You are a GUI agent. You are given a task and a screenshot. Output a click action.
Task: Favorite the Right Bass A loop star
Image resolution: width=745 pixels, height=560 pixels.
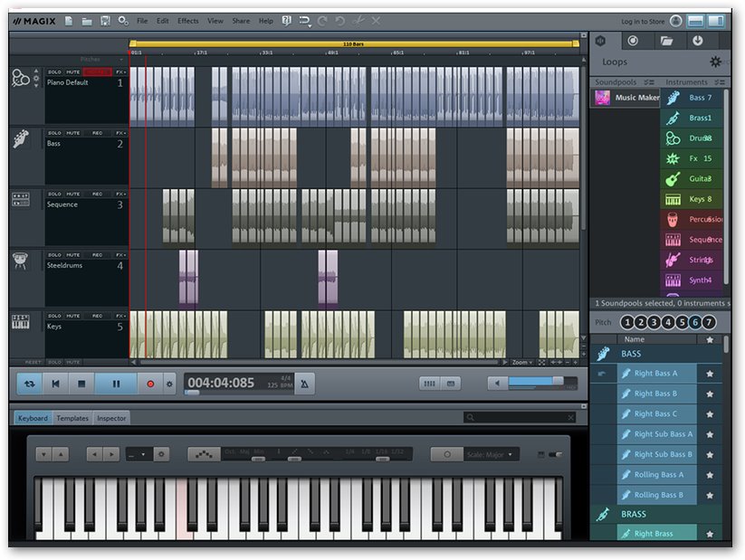[710, 374]
